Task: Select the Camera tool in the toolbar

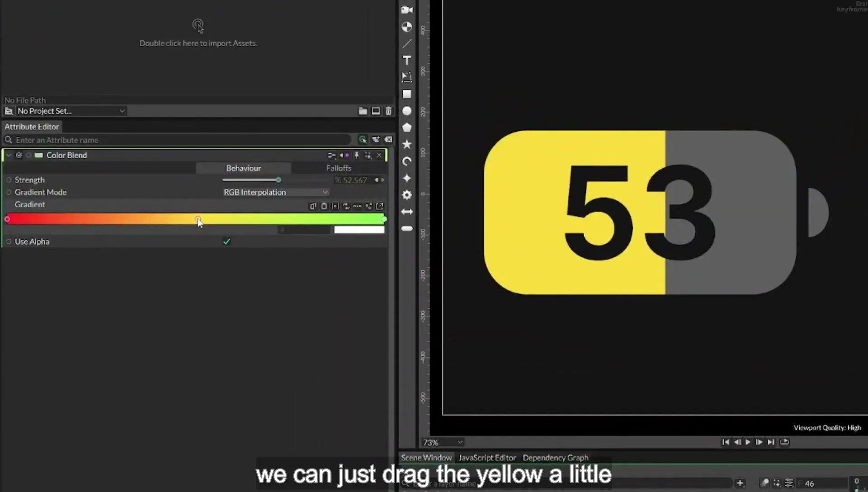Action: point(407,10)
